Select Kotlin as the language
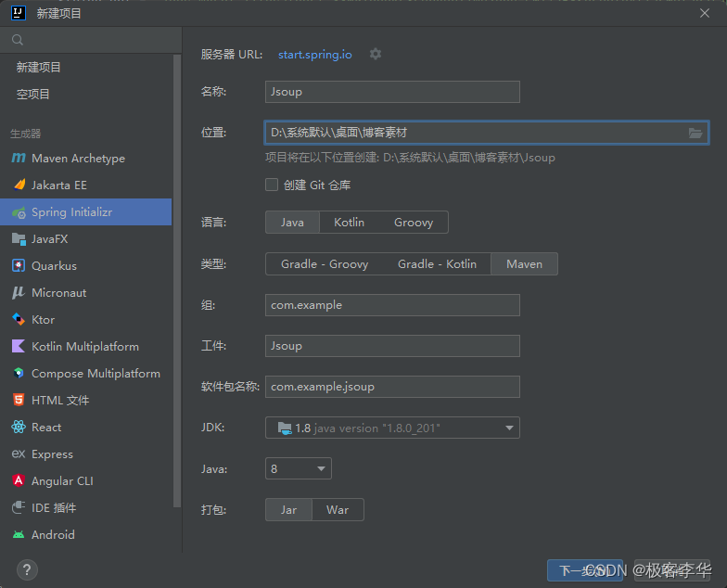 coord(349,223)
